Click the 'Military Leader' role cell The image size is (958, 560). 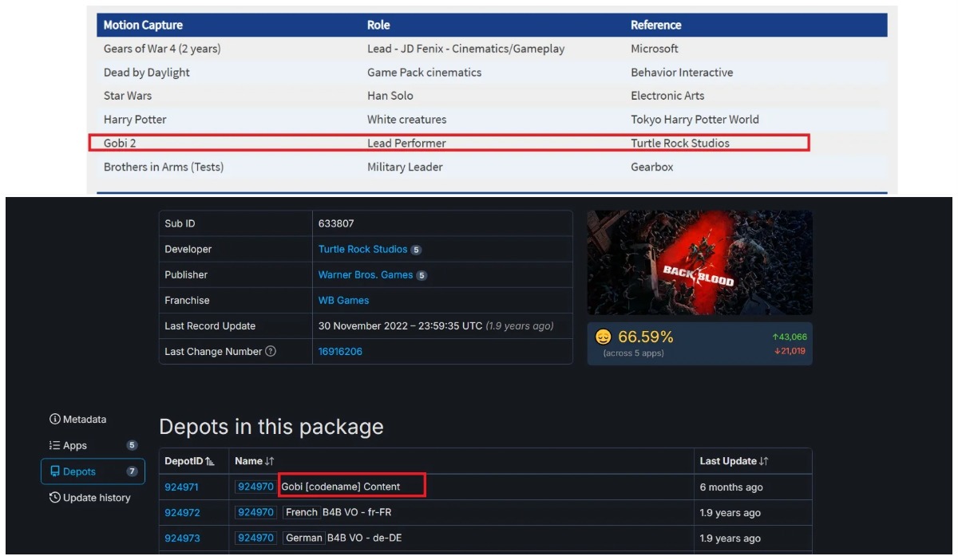[405, 167]
